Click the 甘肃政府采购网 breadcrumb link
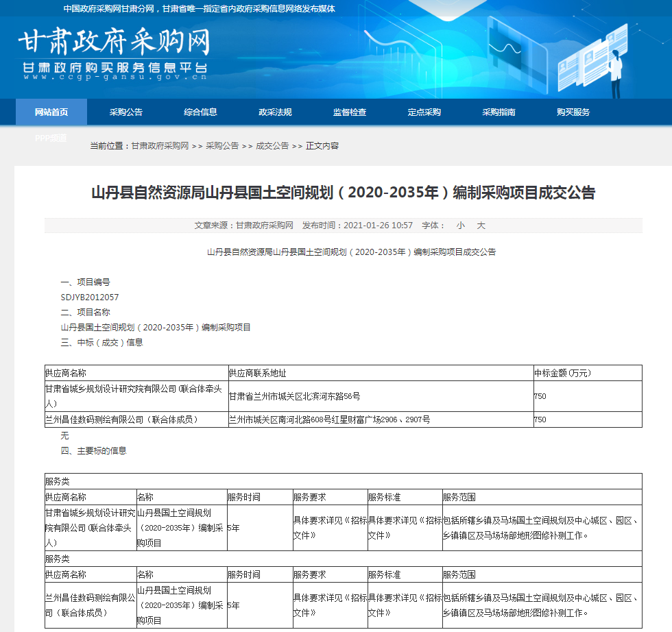 pyautogui.click(x=160, y=146)
